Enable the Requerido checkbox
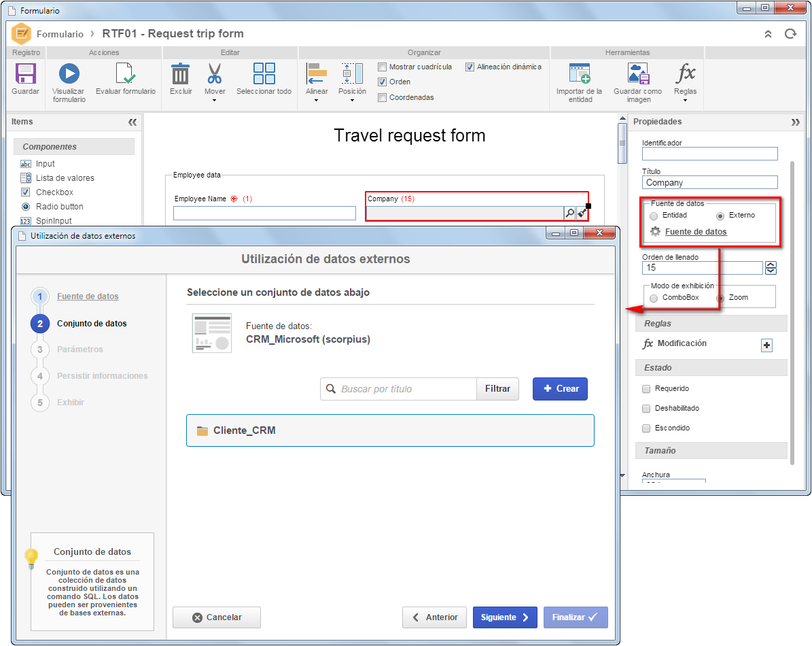 (x=646, y=388)
